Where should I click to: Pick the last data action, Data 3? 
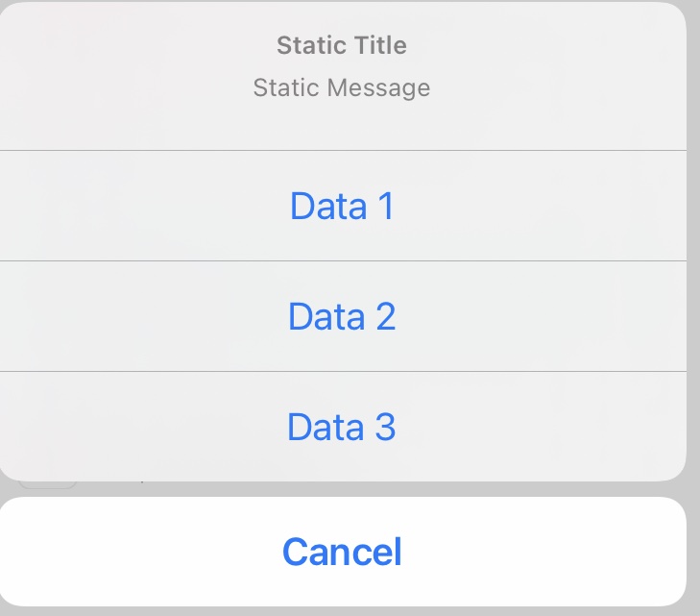[342, 427]
